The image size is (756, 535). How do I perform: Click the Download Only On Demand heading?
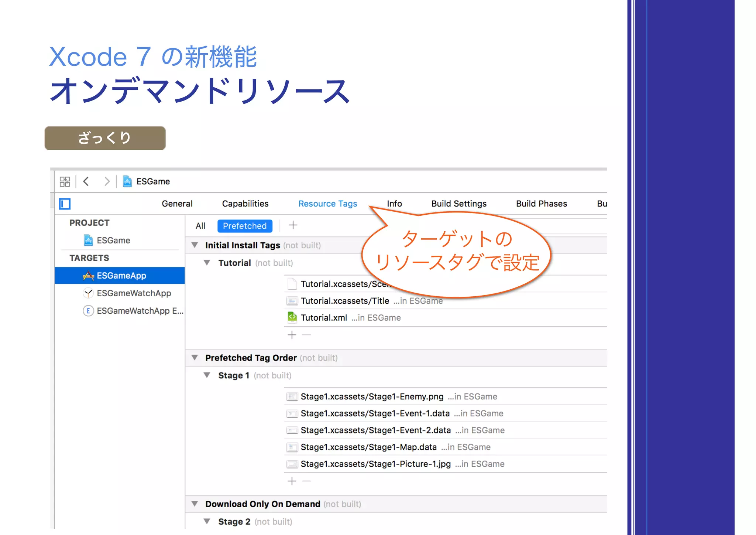263,504
